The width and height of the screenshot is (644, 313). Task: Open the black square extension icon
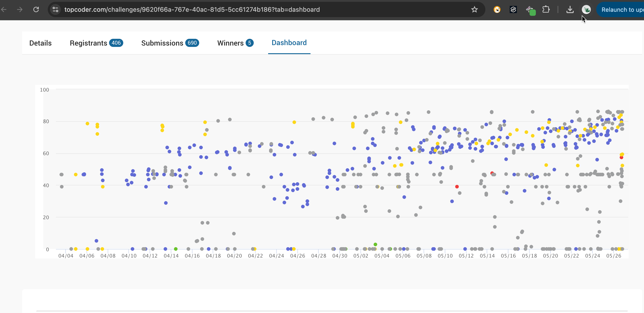pyautogui.click(x=513, y=9)
